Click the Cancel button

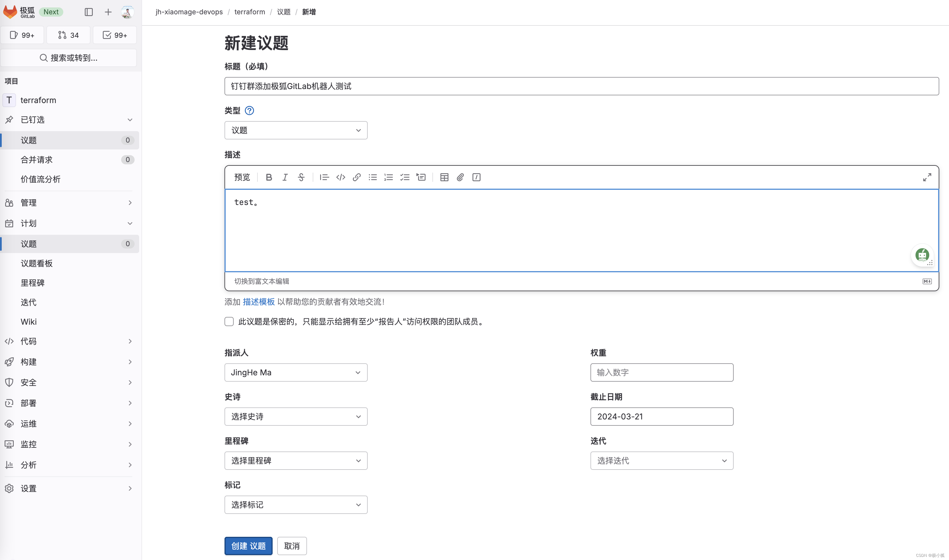point(292,546)
